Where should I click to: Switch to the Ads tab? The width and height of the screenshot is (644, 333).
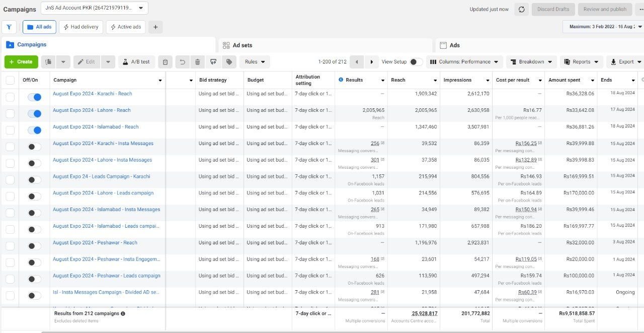pos(539,45)
